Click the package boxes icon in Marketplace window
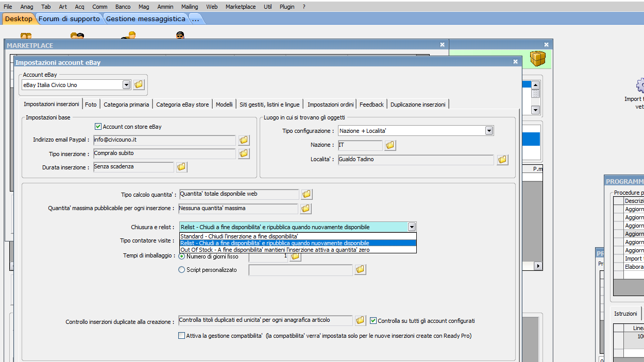Viewport: 644px width, 362px height. (538, 58)
